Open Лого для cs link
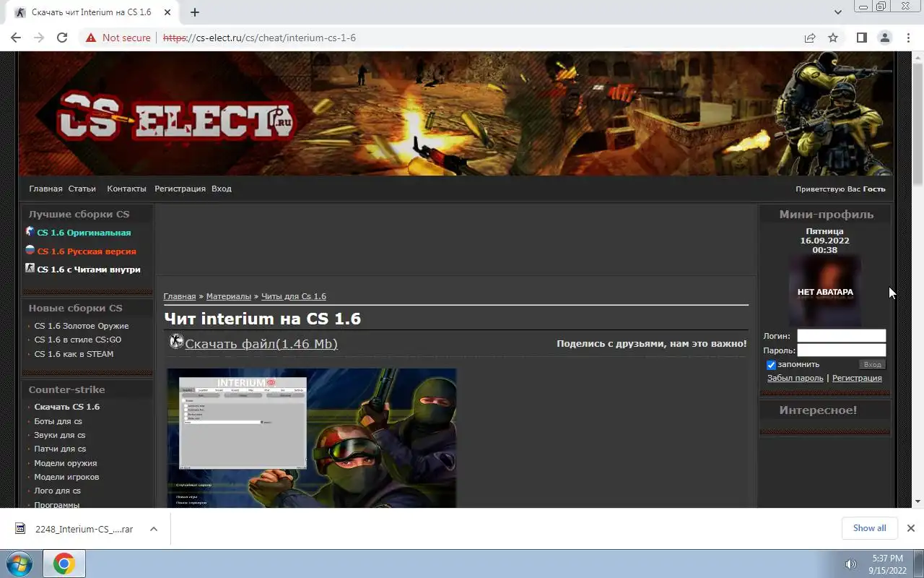This screenshot has width=924, height=578. click(x=58, y=491)
